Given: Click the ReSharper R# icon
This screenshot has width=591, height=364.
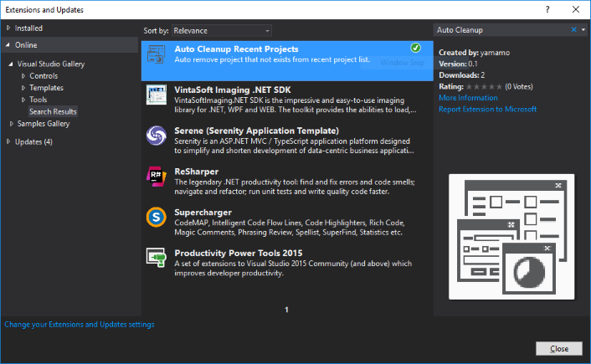Looking at the screenshot, I should (x=156, y=177).
